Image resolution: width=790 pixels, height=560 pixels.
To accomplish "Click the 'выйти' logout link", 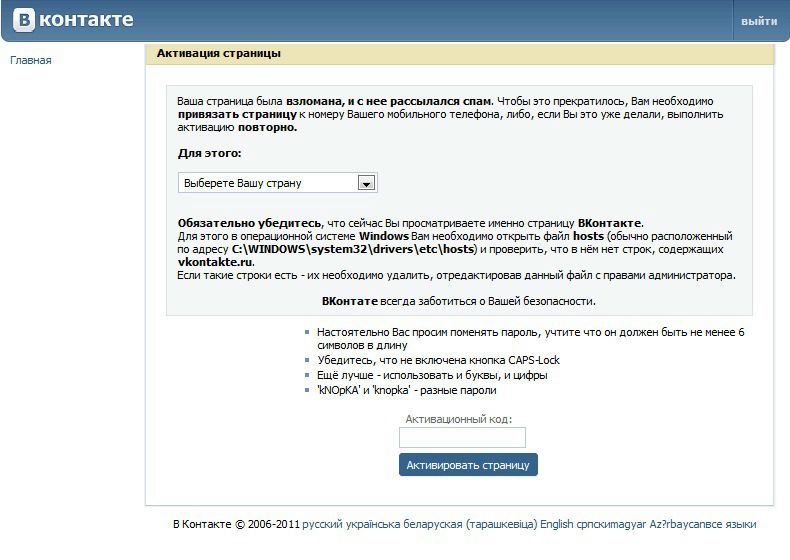I will [x=759, y=21].
